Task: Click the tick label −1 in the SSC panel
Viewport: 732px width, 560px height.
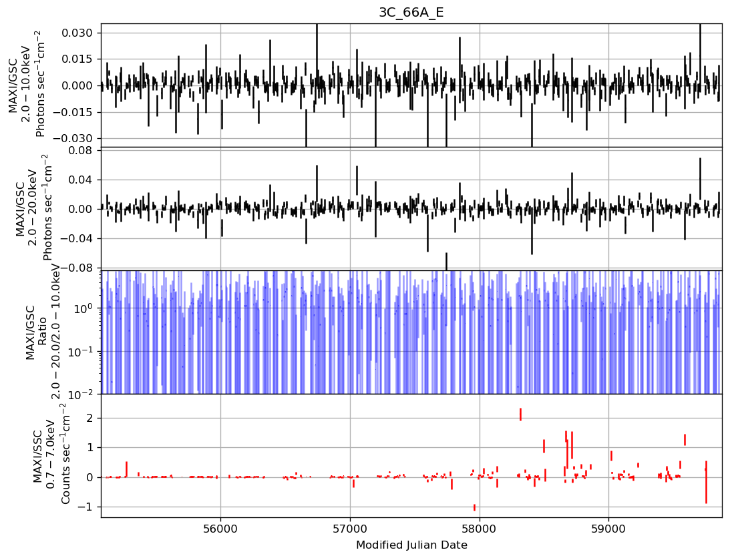Action: pyautogui.click(x=85, y=507)
